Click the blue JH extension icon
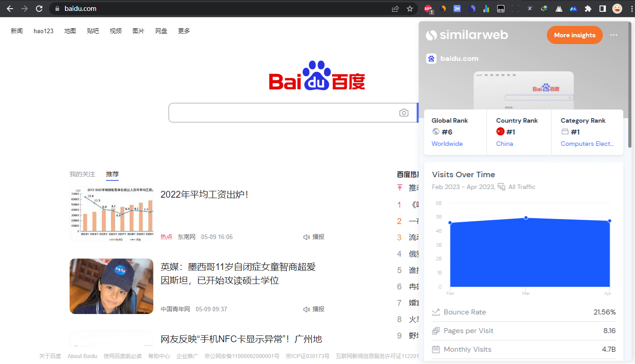 [x=457, y=9]
